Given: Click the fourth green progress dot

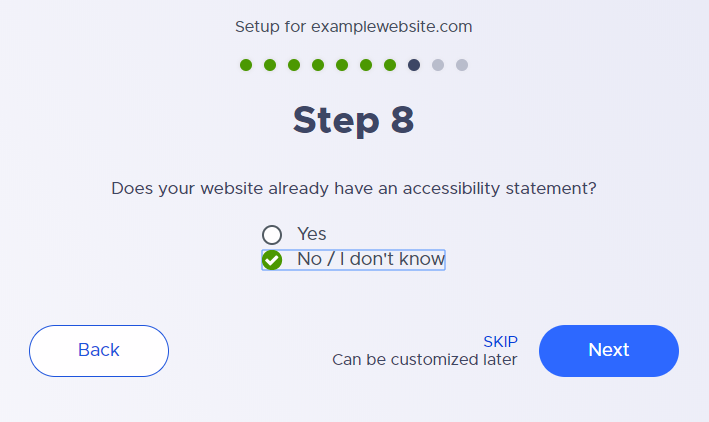Looking at the screenshot, I should click(x=318, y=65).
